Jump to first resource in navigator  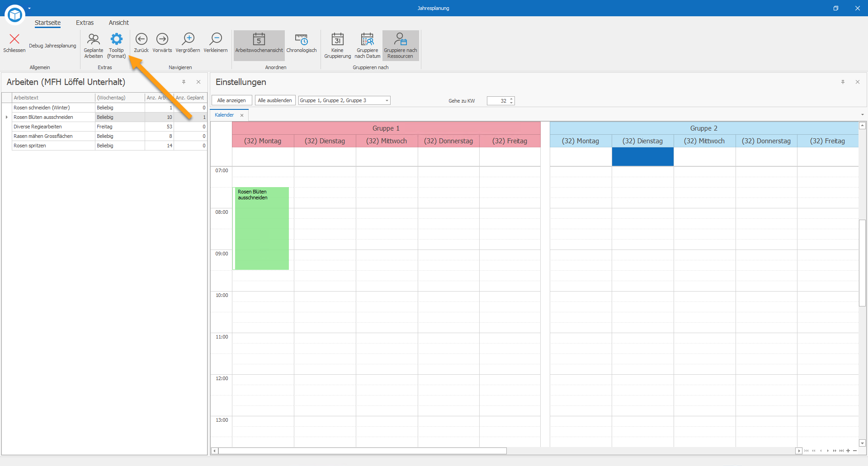807,451
